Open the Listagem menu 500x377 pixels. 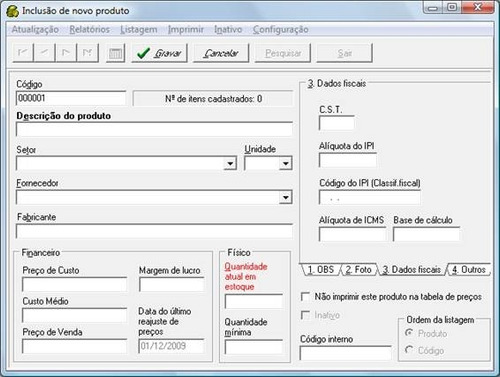tap(139, 29)
